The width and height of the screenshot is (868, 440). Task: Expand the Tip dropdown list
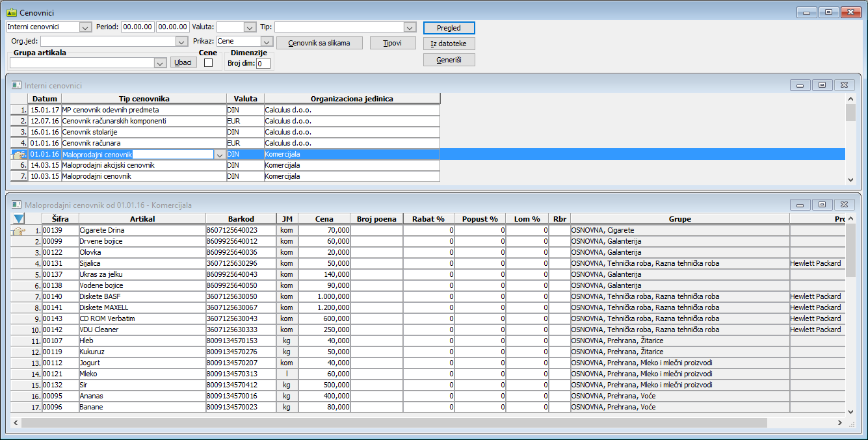pyautogui.click(x=409, y=27)
